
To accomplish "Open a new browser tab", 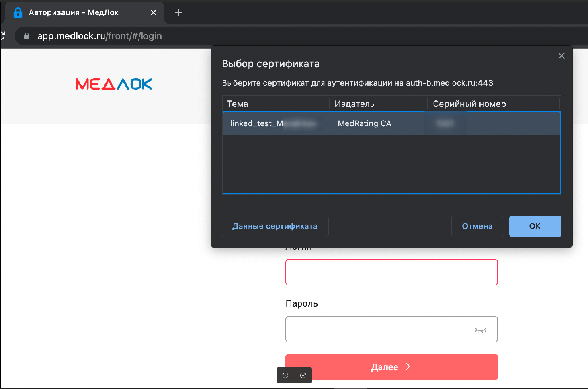I will click(179, 13).
